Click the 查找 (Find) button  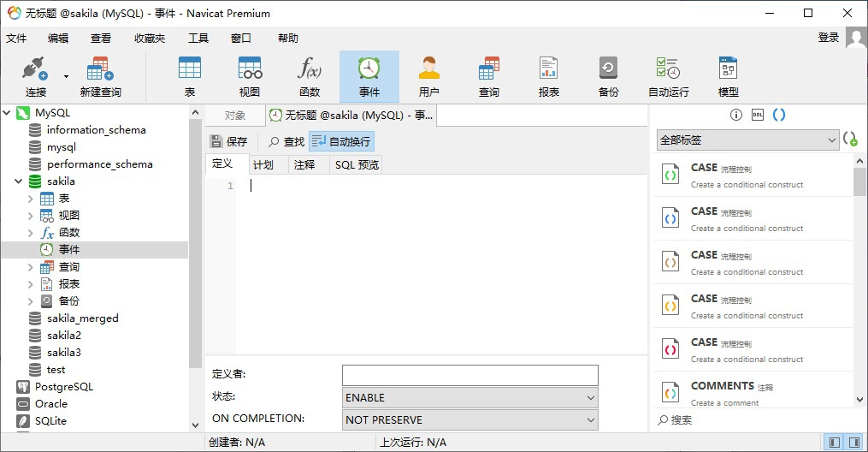tap(286, 142)
